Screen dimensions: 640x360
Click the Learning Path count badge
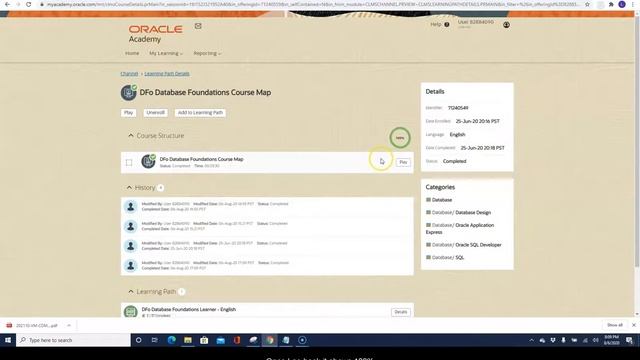click(182, 292)
